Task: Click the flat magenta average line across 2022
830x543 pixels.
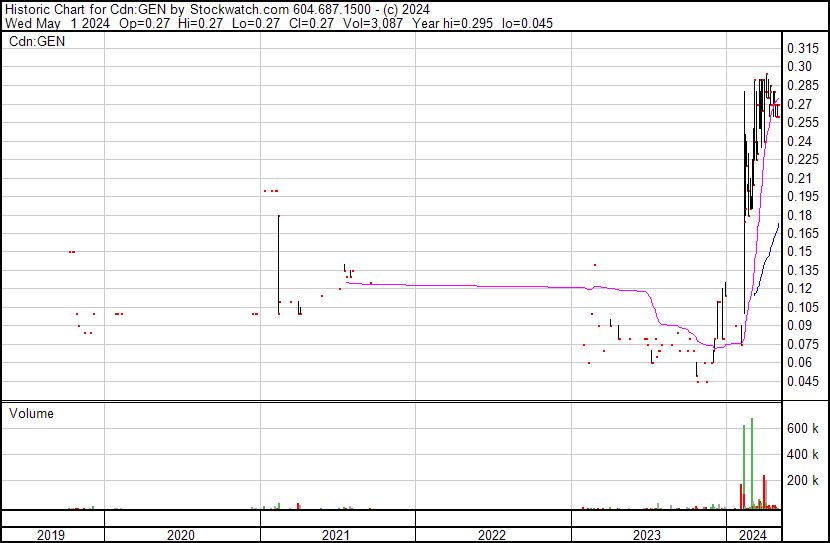Action: click(480, 286)
